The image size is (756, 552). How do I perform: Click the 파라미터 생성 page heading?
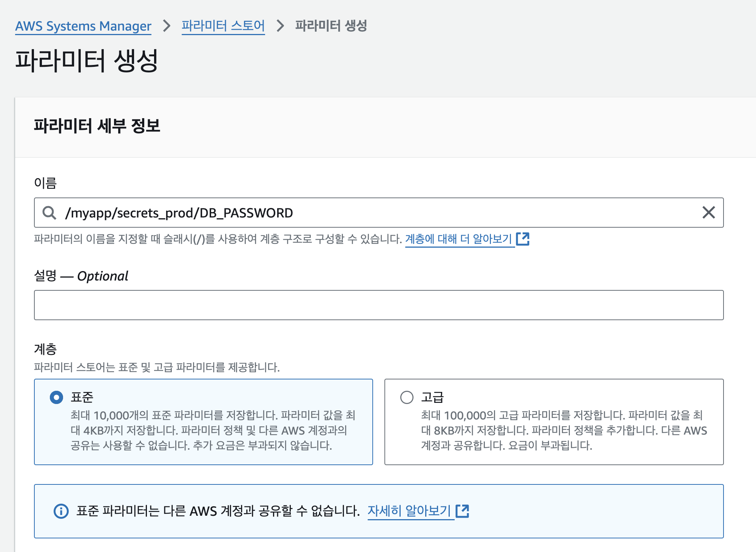86,60
